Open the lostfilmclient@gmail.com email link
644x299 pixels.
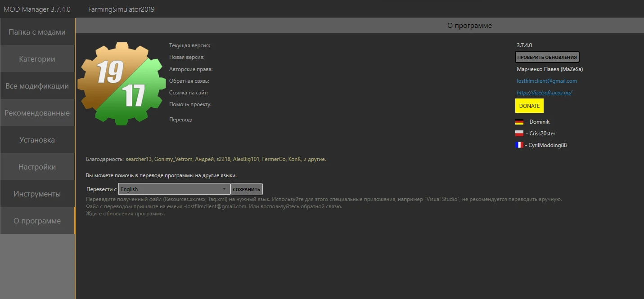pos(547,81)
